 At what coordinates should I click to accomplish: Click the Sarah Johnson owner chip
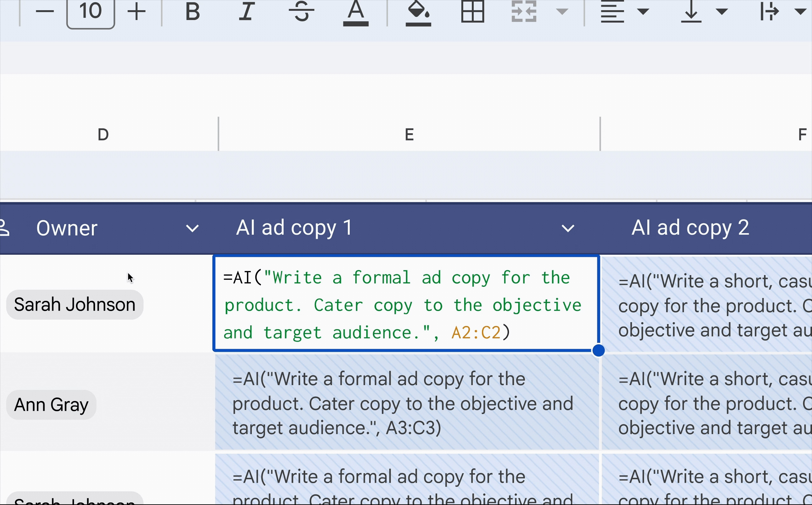pos(75,305)
